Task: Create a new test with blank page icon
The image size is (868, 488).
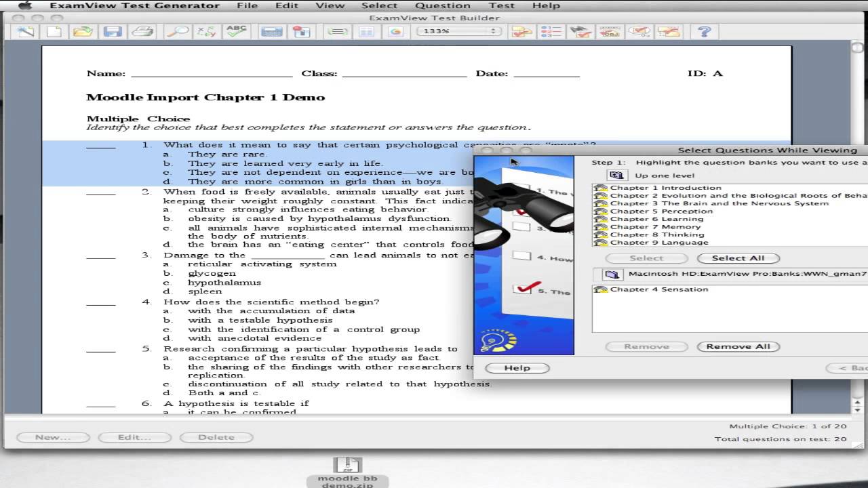Action: [x=54, y=31]
